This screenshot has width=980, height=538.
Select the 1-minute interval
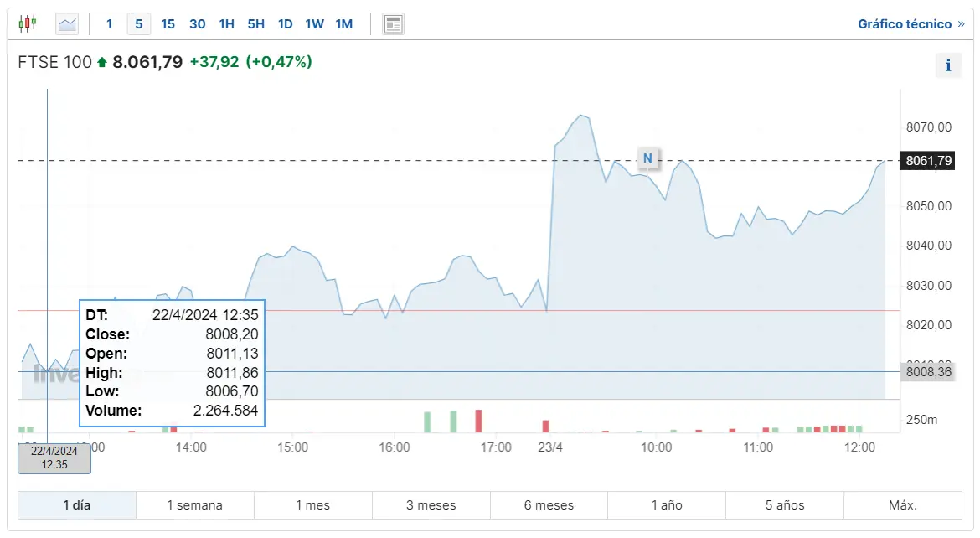click(109, 23)
